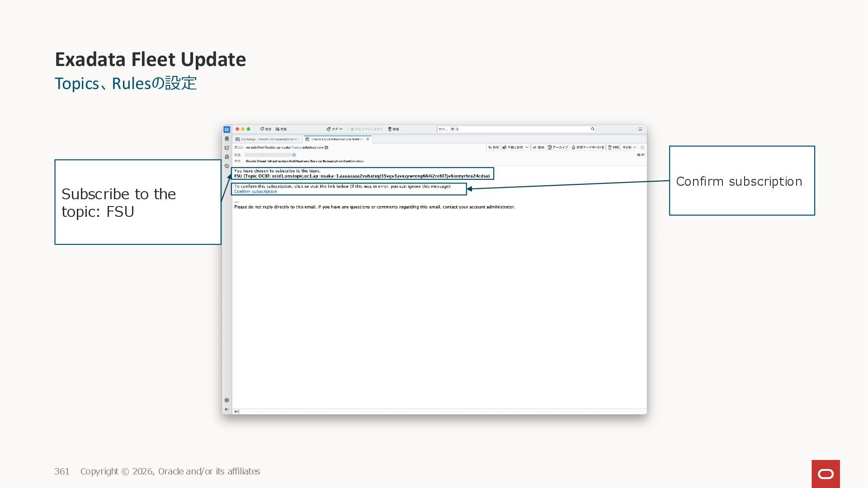Viewport: 868px width, 488px height.
Task: Open the Tasks sidebar icon
Action: pyautogui.click(x=226, y=157)
